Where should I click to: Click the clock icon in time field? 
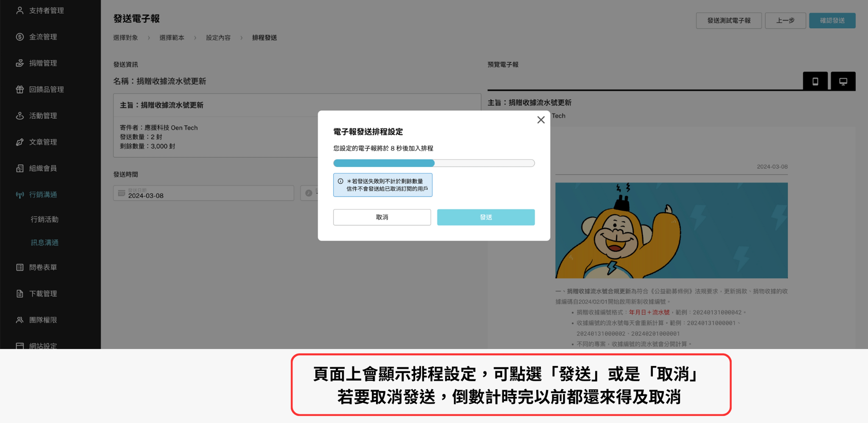pyautogui.click(x=308, y=193)
